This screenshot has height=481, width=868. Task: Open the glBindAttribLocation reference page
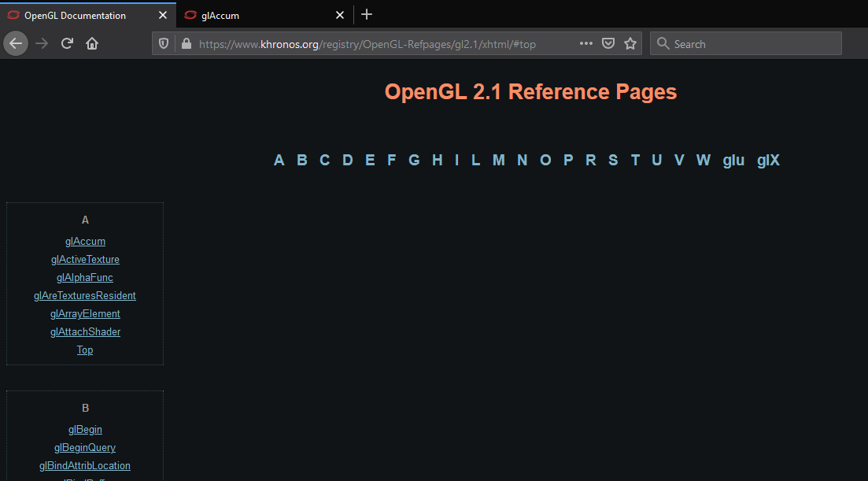pyautogui.click(x=85, y=466)
